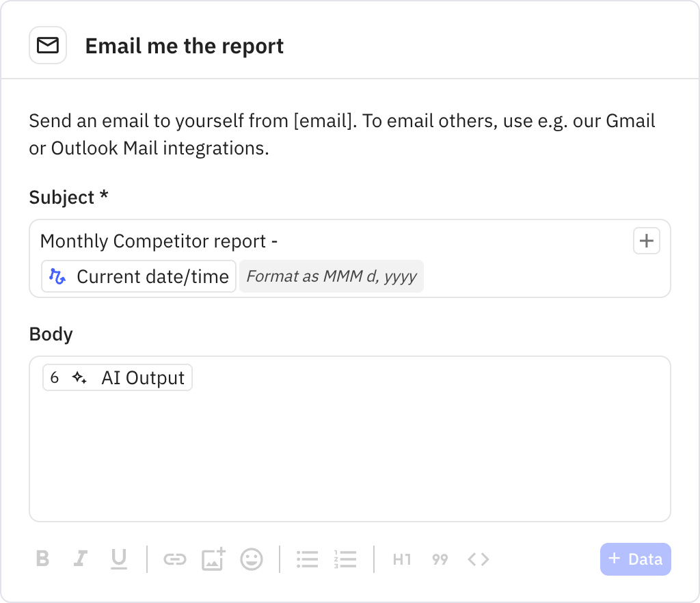Insert a hyperlink using the link icon
The width and height of the screenshot is (700, 603).
175,559
